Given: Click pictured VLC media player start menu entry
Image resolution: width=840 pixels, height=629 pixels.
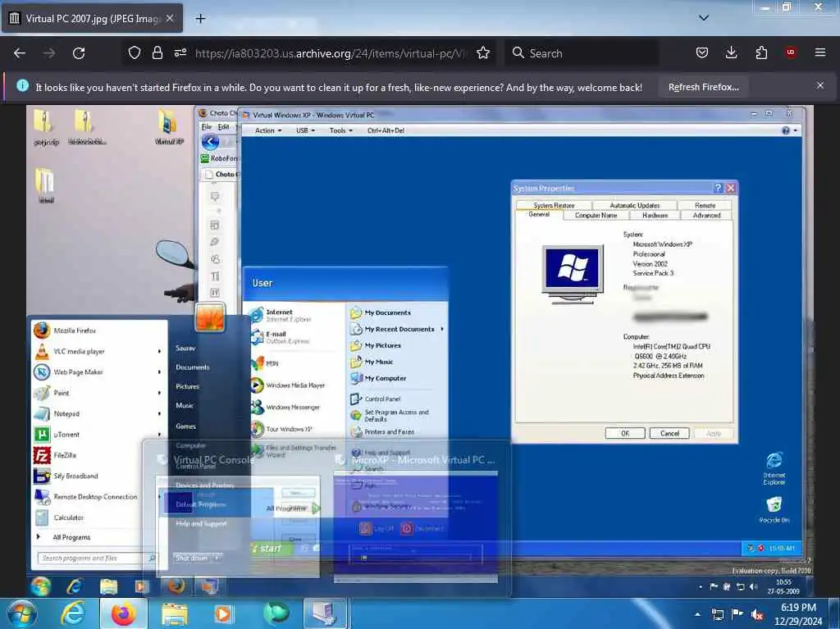Looking at the screenshot, I should (x=98, y=352).
